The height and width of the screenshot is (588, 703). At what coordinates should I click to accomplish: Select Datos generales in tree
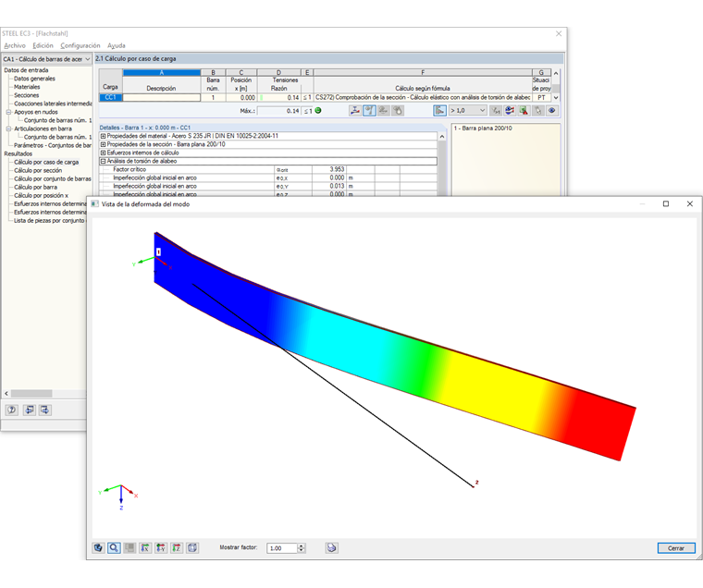34,79
